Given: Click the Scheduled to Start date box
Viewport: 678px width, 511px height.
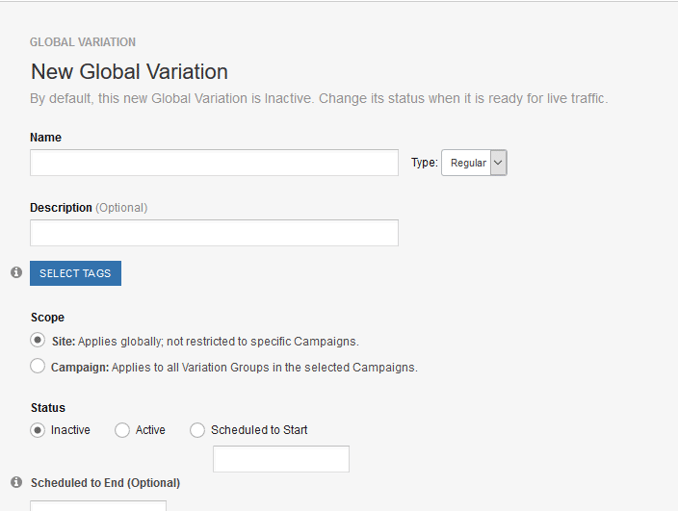Looking at the screenshot, I should point(281,459).
